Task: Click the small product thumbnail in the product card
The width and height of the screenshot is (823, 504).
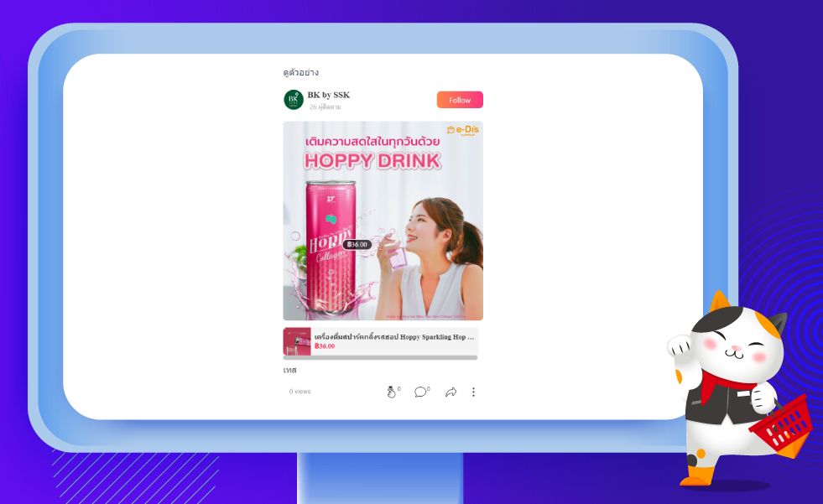Action: click(x=297, y=341)
